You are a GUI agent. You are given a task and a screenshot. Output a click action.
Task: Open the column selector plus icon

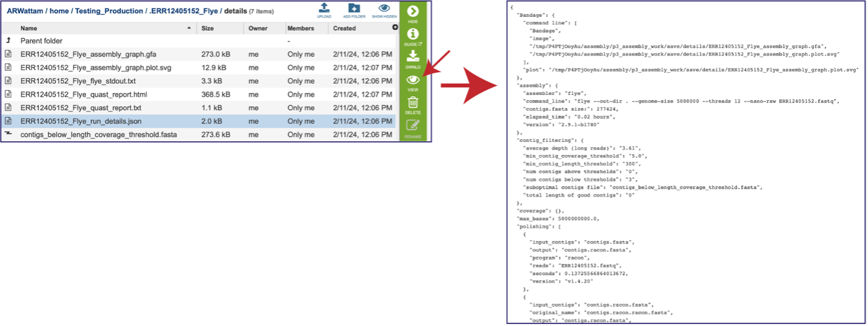pyautogui.click(x=394, y=27)
